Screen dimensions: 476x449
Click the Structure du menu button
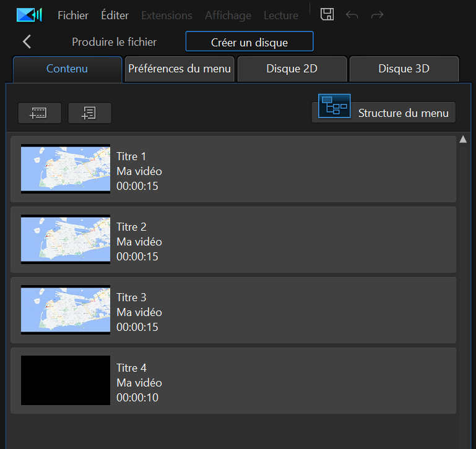(384, 113)
